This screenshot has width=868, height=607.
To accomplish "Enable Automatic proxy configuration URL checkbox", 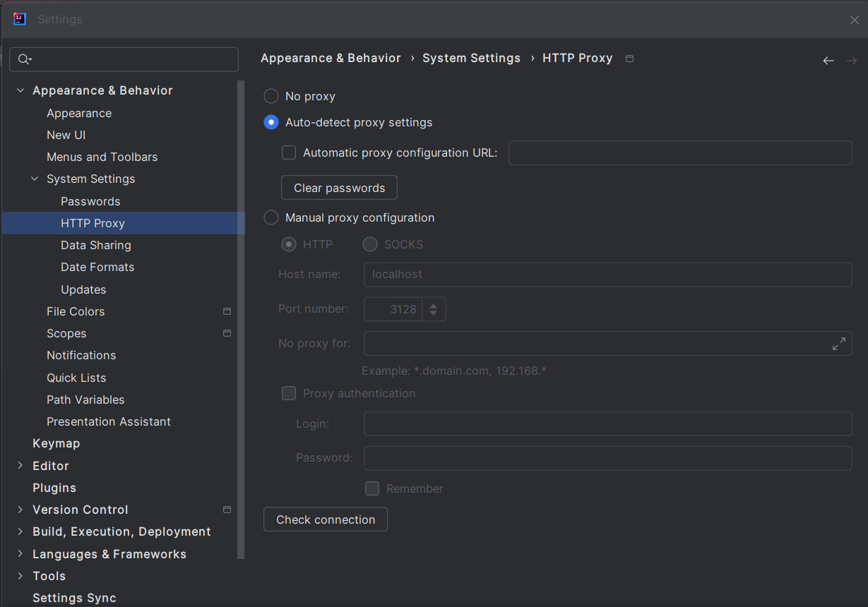I will pos(289,152).
